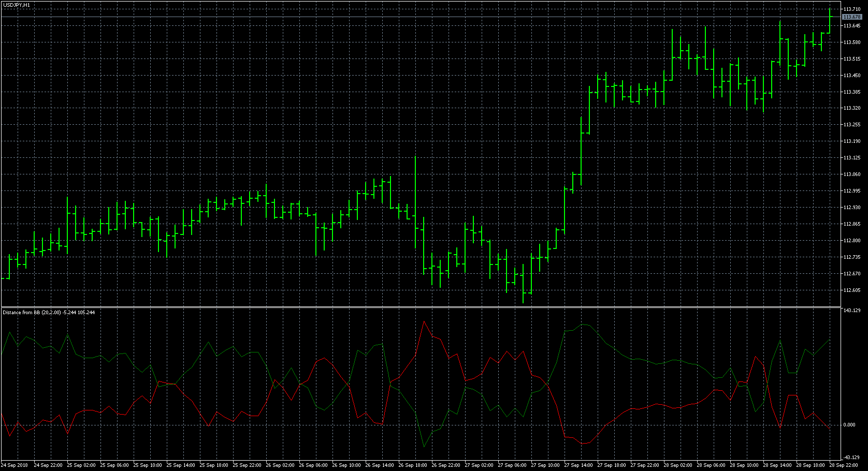Click the -43.129 indicator scale minimum
868x471 pixels.
pyautogui.click(x=852, y=457)
